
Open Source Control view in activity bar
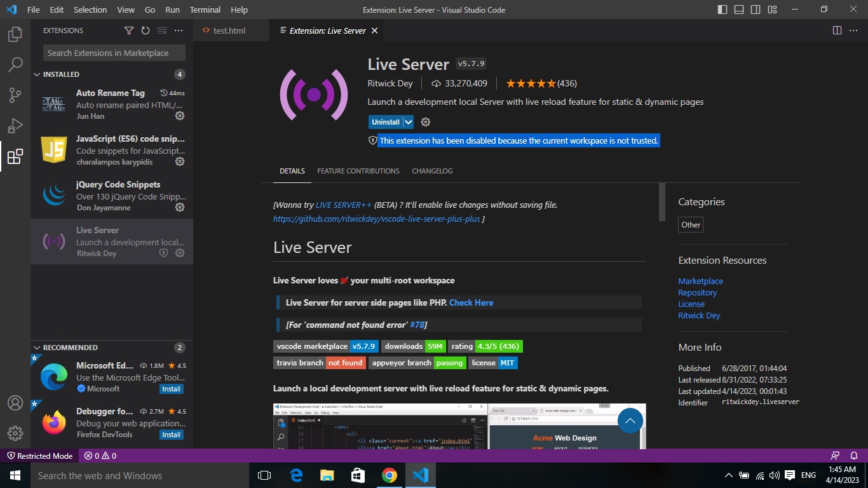point(15,95)
